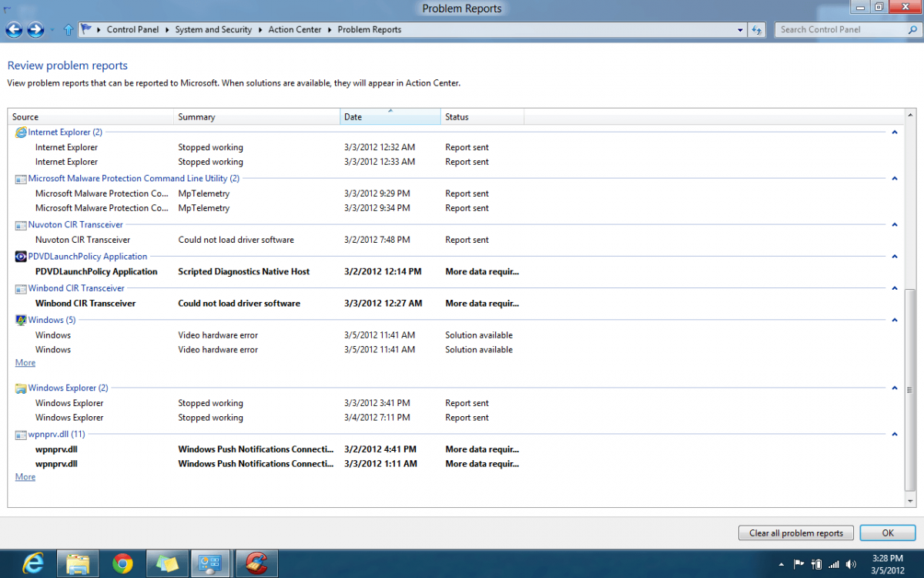Collapse the Microsoft Malware Protection group
This screenshot has width=924, height=578.
click(894, 179)
